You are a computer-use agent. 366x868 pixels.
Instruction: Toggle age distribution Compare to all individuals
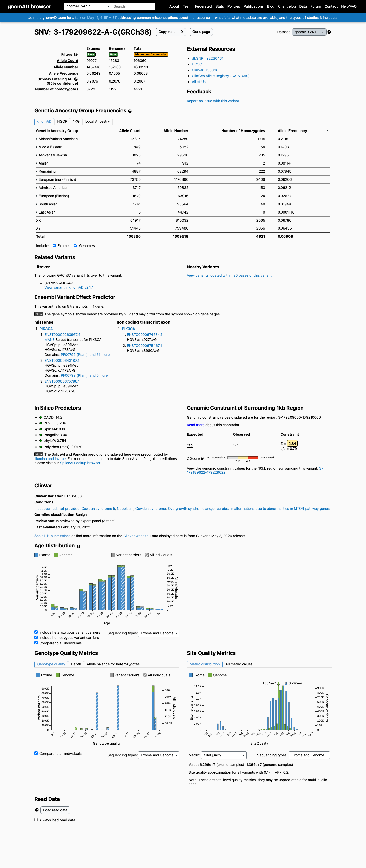point(36,643)
